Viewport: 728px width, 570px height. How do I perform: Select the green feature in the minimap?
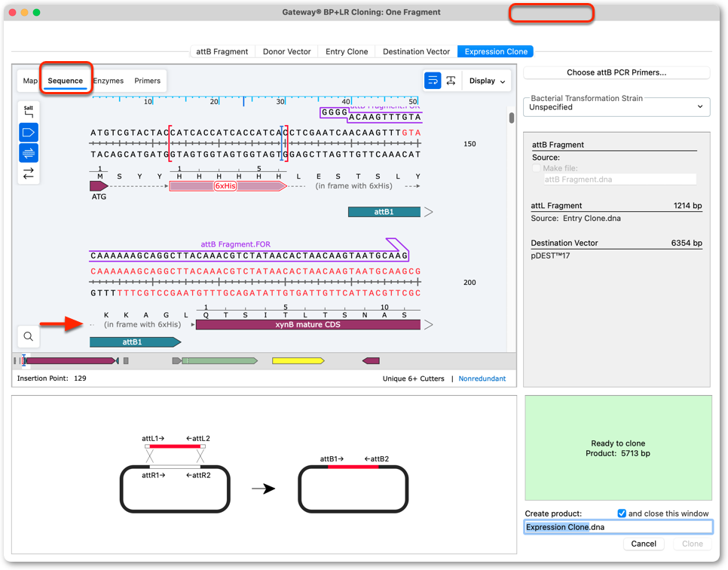[219, 361]
